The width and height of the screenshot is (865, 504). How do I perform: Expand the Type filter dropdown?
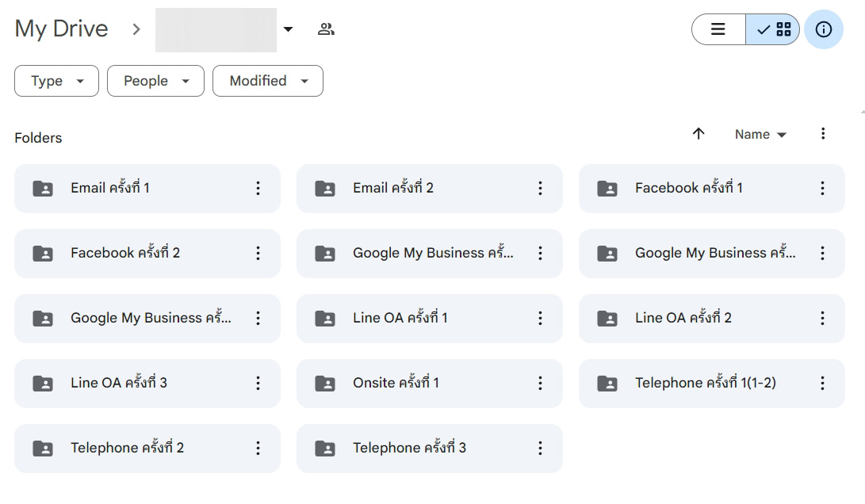click(x=56, y=81)
